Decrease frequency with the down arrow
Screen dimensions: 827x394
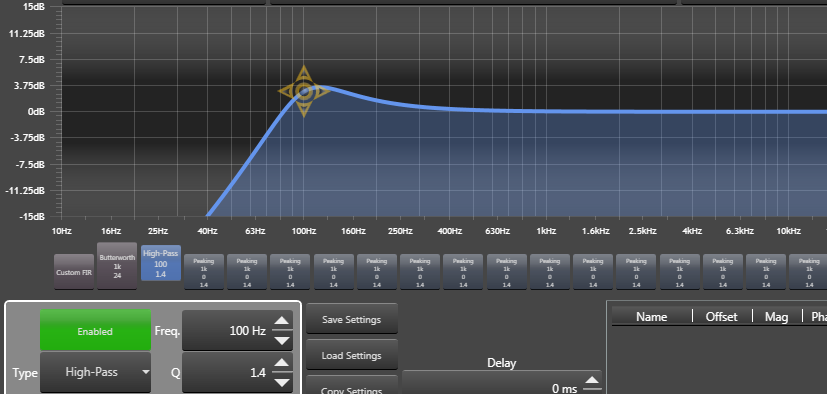click(282, 341)
